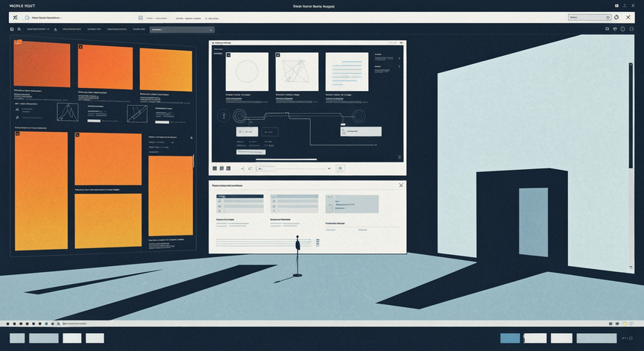Click the crossed-tools icon in the address bar
The image size is (644, 351).
15,18
